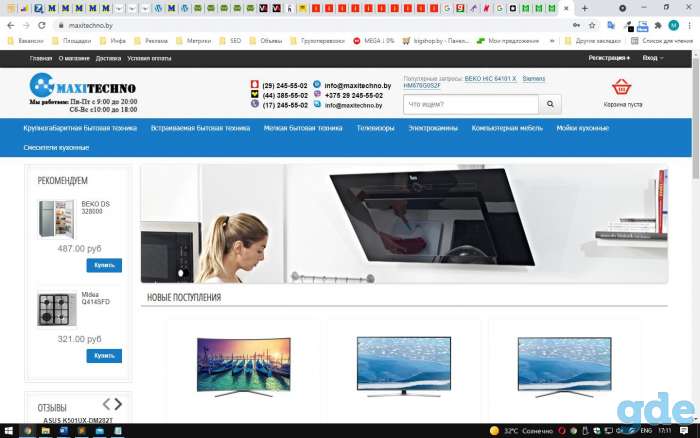Open the Chrome three-dot menu
The image size is (700, 438).
pos(690,25)
